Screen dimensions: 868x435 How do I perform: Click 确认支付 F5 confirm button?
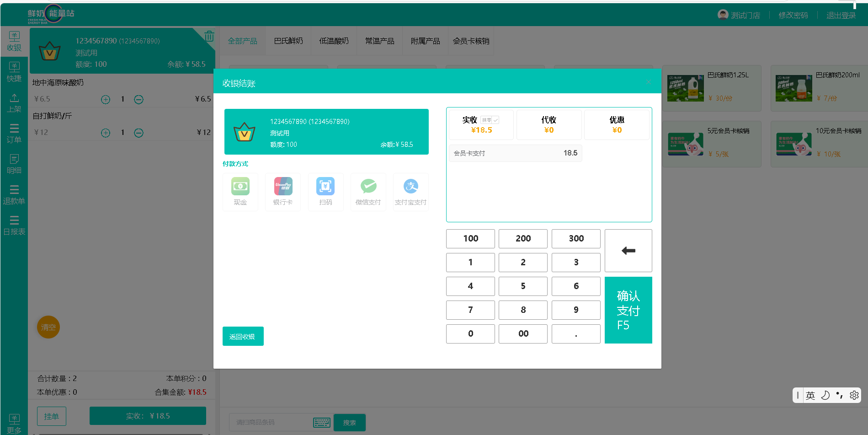click(x=628, y=310)
